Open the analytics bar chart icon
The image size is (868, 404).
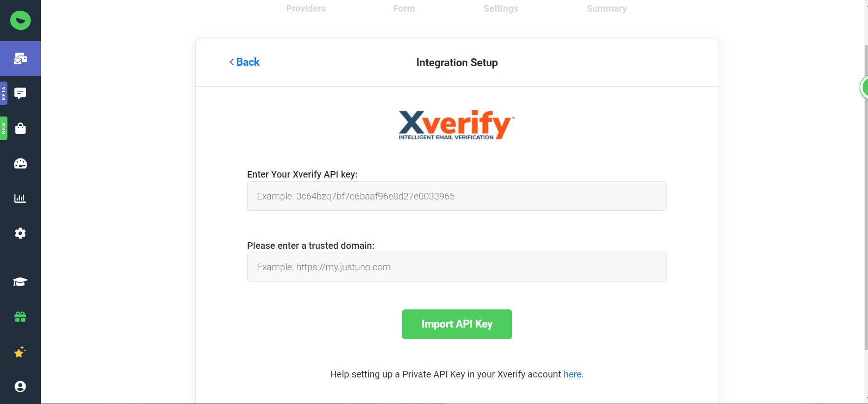[x=20, y=198]
